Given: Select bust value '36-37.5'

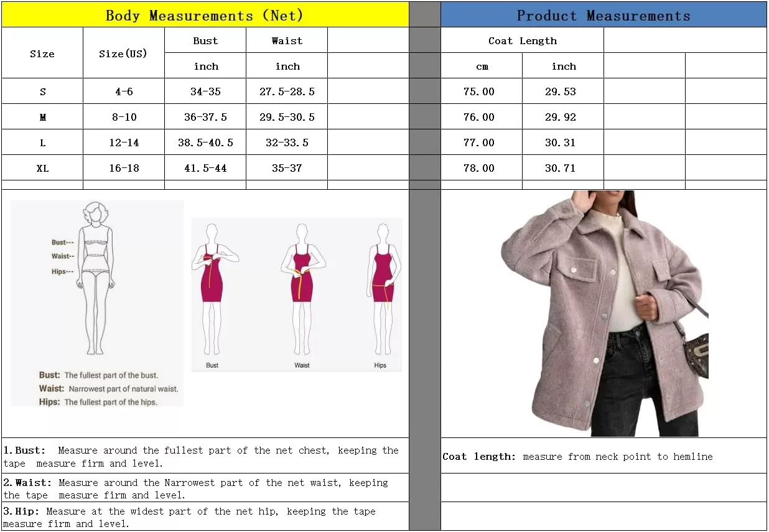Looking at the screenshot, I should (205, 117).
